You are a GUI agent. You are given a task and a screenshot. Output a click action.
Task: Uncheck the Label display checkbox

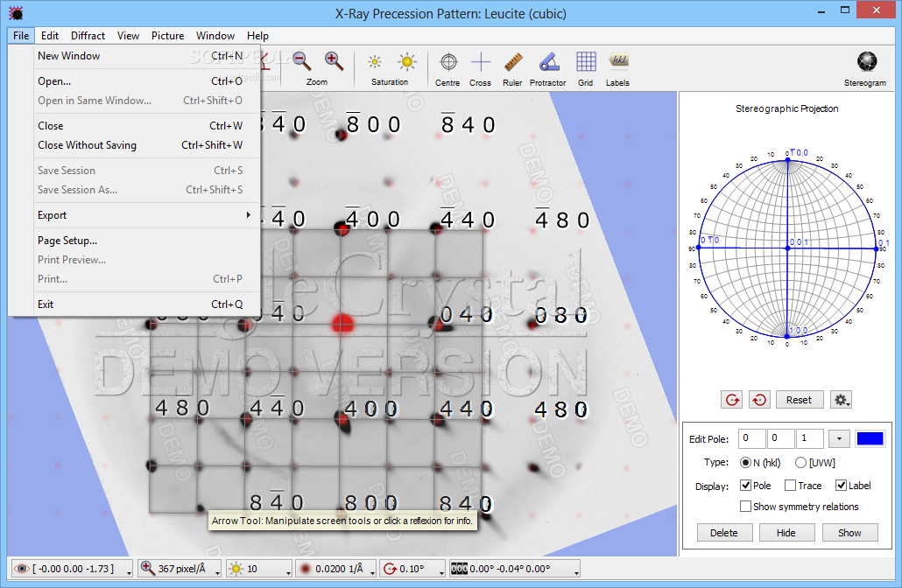click(841, 486)
